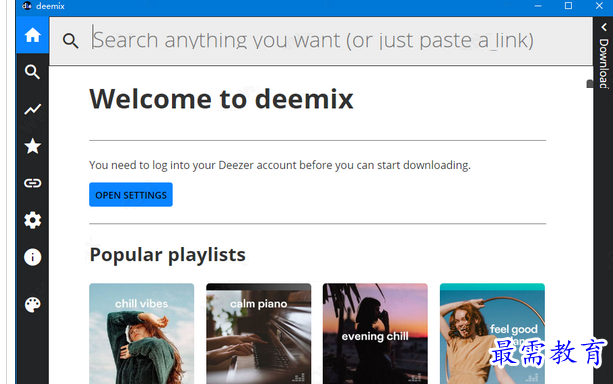Image resolution: width=613 pixels, height=384 pixels.
Task: Minimize the deemix window
Action: [538, 6]
